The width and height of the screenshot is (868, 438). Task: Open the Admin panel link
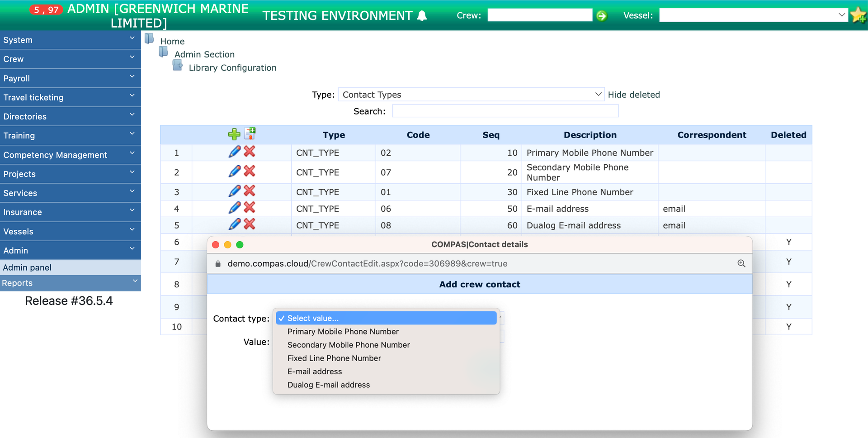point(27,267)
